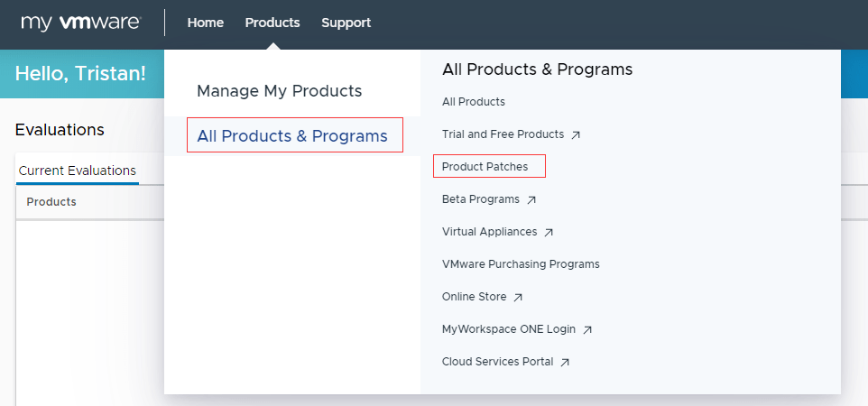Click external arrow icon beside Beta Programs

531,200
